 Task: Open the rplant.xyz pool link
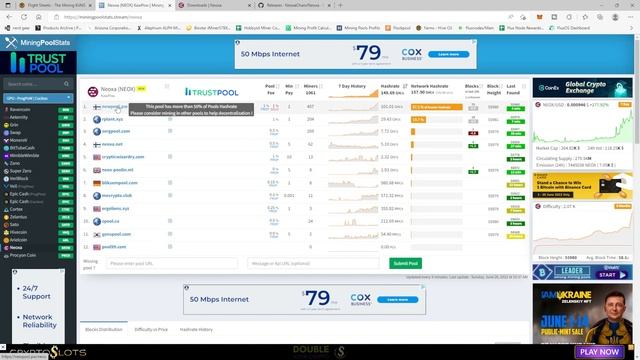click(x=112, y=119)
